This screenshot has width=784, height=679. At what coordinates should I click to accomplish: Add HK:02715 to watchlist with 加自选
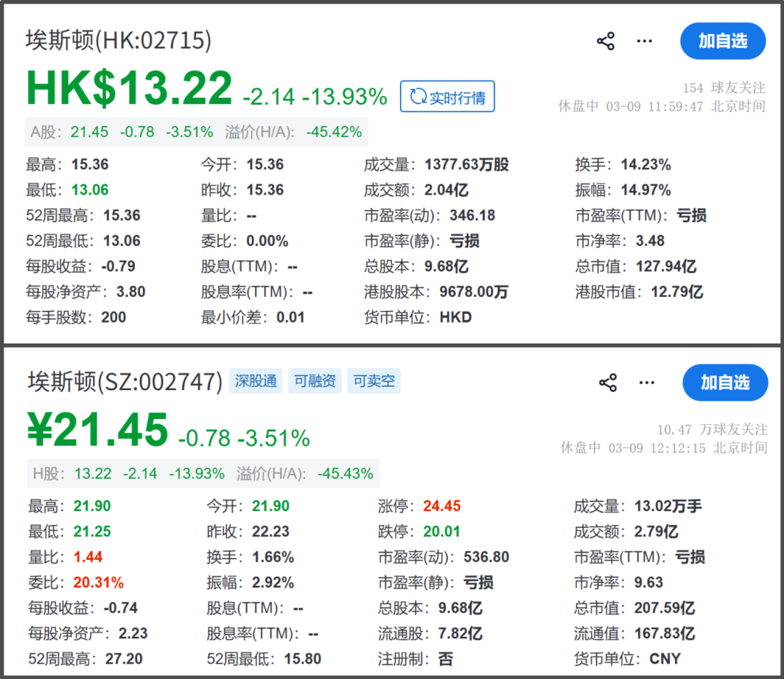(x=722, y=41)
